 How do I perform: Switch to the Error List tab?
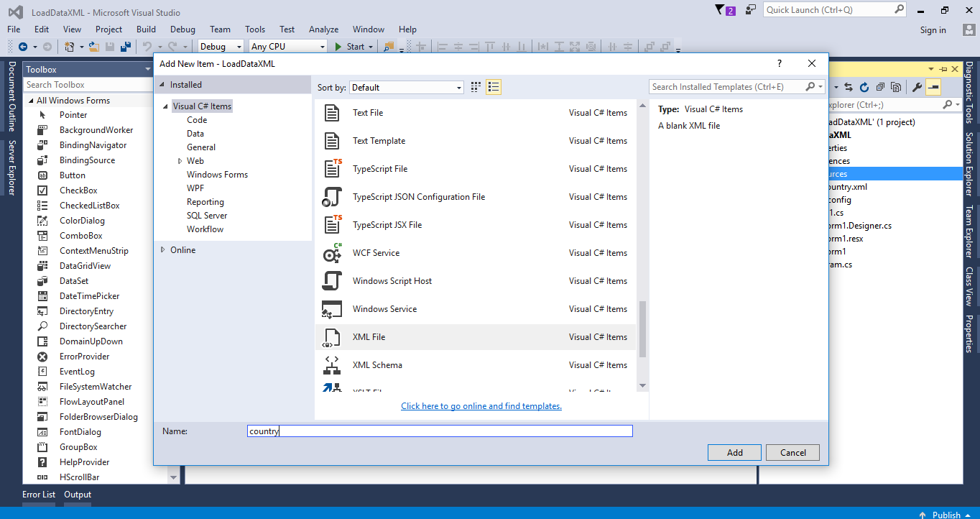(x=39, y=495)
